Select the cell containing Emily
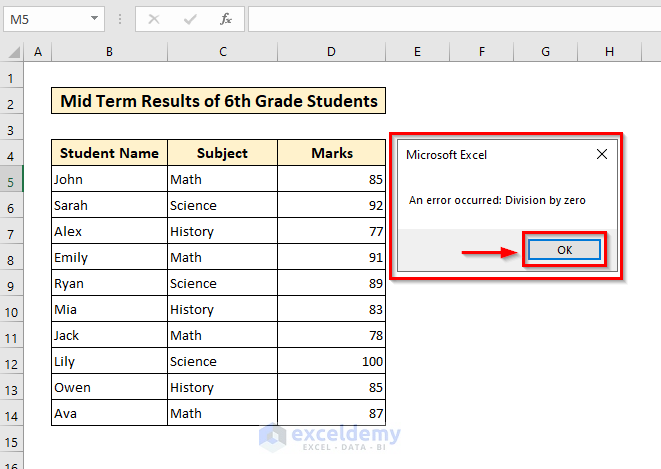Viewport: 661px width, 469px height. coord(109,257)
